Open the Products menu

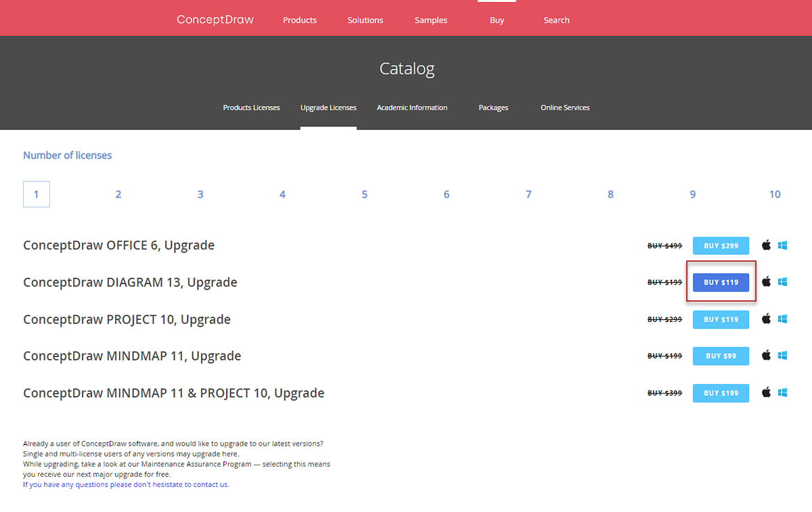coord(300,20)
